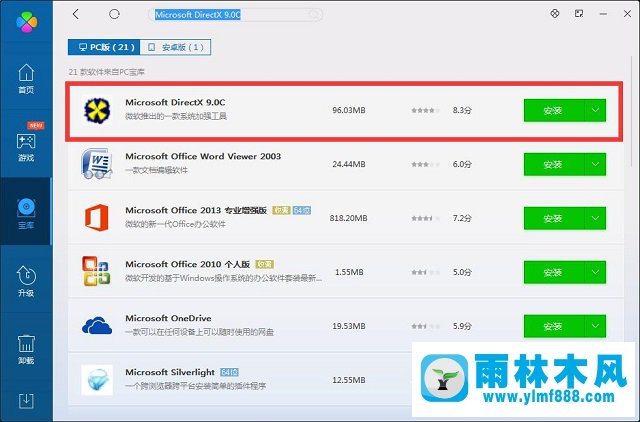Open the Microsoft Silverlight title
Viewport: 640px width, 422px height.
(170, 372)
